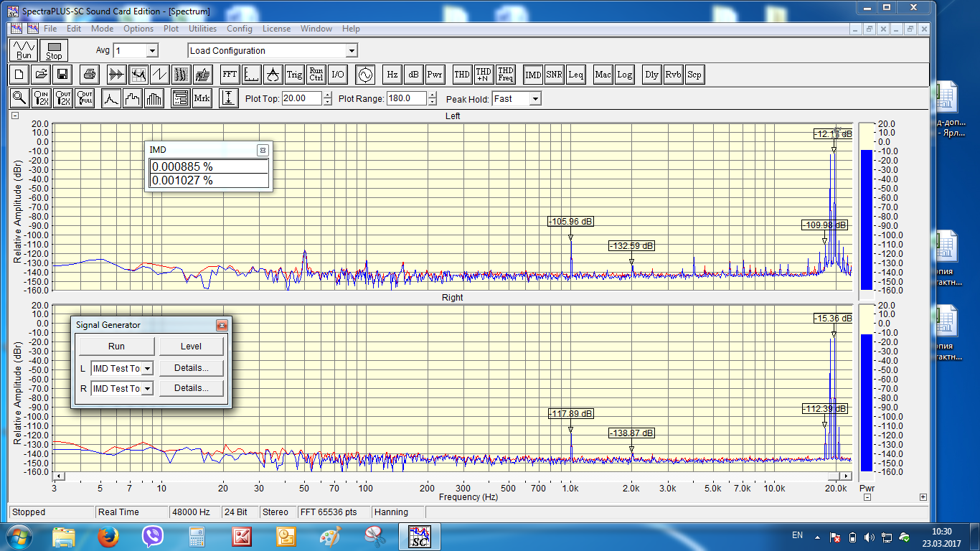Image resolution: width=980 pixels, height=551 pixels.
Task: Open the Trig trigger settings
Action: click(x=294, y=74)
